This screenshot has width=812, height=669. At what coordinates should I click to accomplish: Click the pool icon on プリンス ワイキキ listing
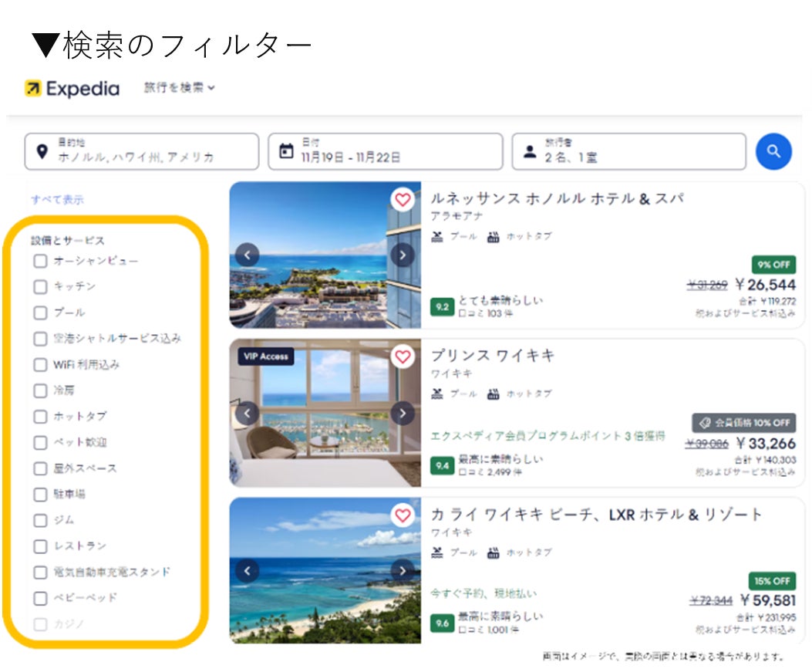click(x=437, y=394)
